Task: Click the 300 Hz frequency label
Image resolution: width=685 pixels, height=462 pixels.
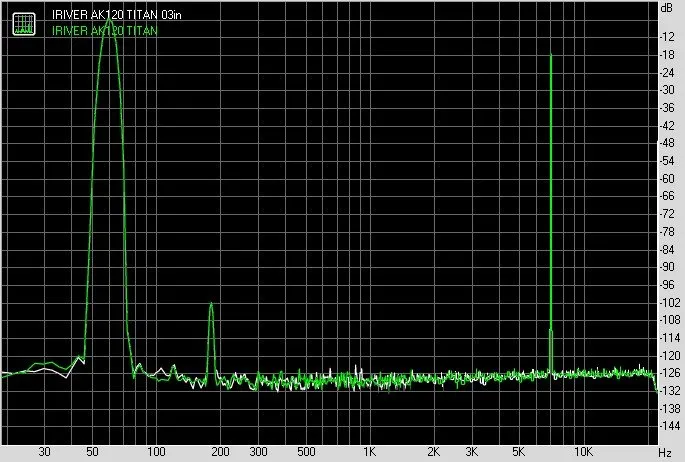Action: pos(258,452)
